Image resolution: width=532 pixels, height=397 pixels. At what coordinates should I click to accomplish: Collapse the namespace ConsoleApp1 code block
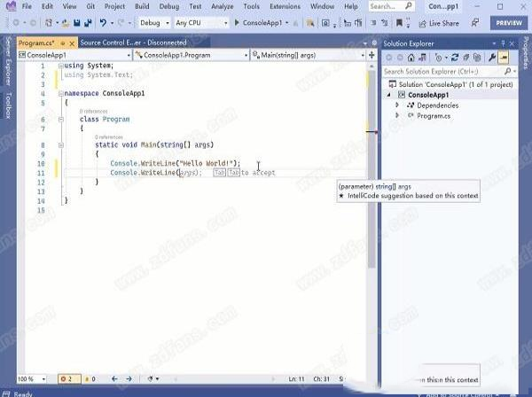59,92
